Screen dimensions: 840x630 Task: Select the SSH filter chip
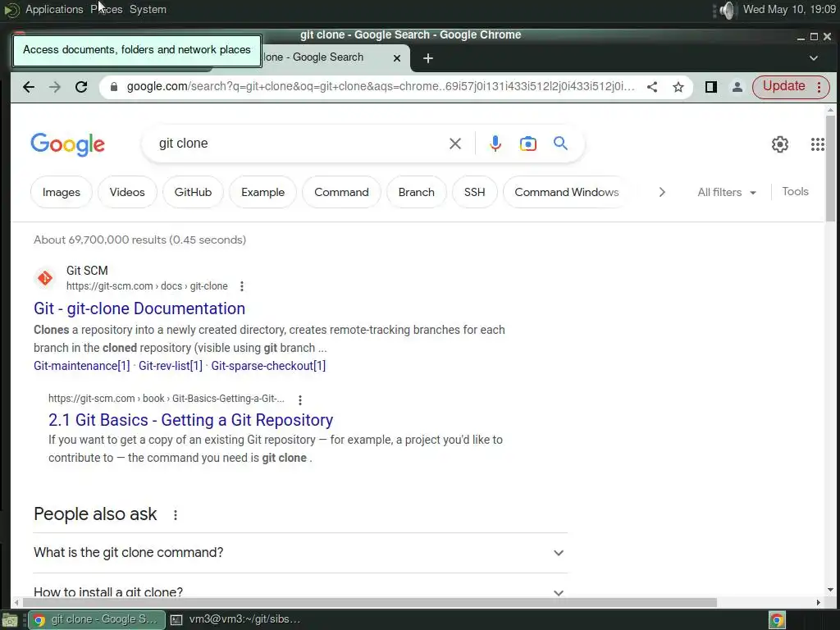point(474,192)
